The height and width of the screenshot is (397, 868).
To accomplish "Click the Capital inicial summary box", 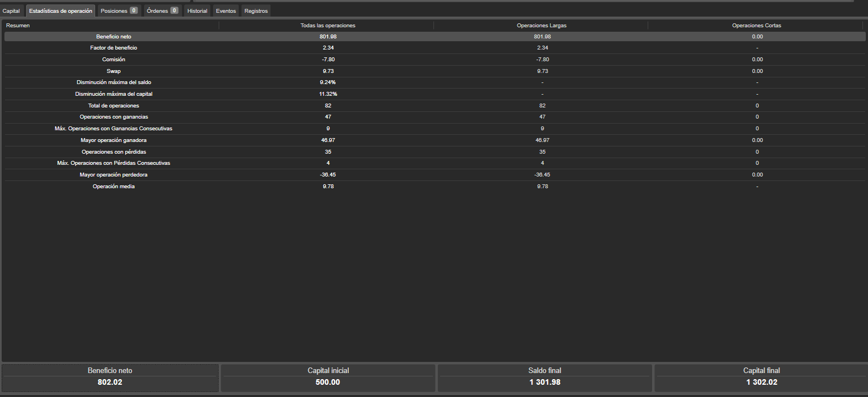I will [x=328, y=377].
